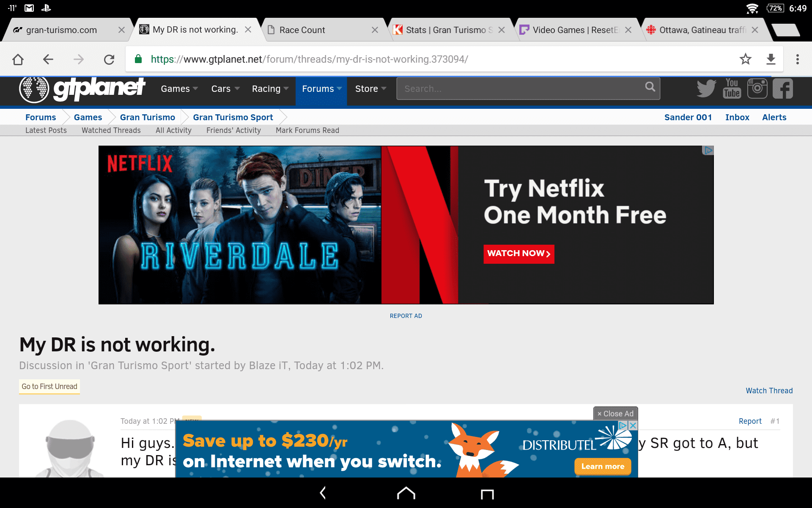This screenshot has height=508, width=812.
Task: Switch to Ottawa, Gatineau traffic tab
Action: point(702,30)
